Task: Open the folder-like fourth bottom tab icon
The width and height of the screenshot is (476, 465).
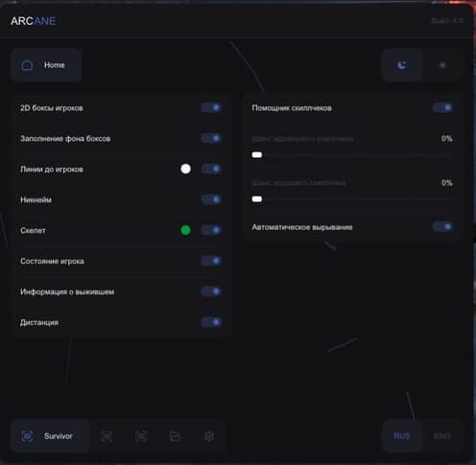Action: coord(175,436)
